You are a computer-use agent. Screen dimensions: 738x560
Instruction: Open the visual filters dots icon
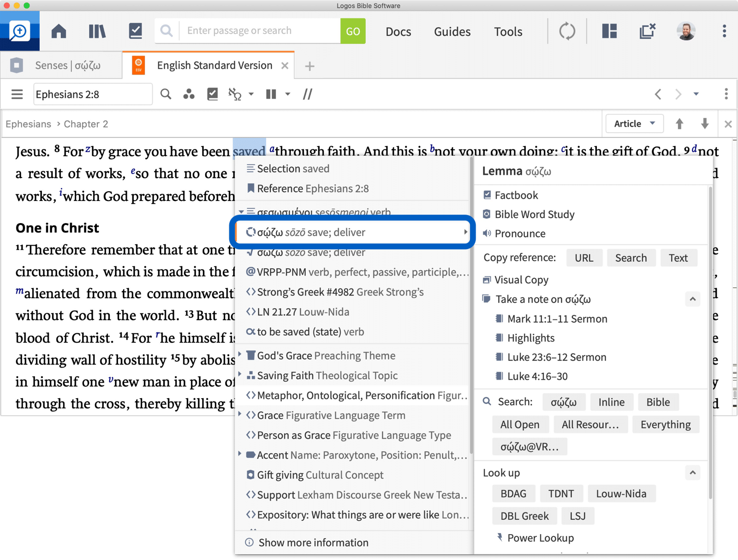[189, 94]
